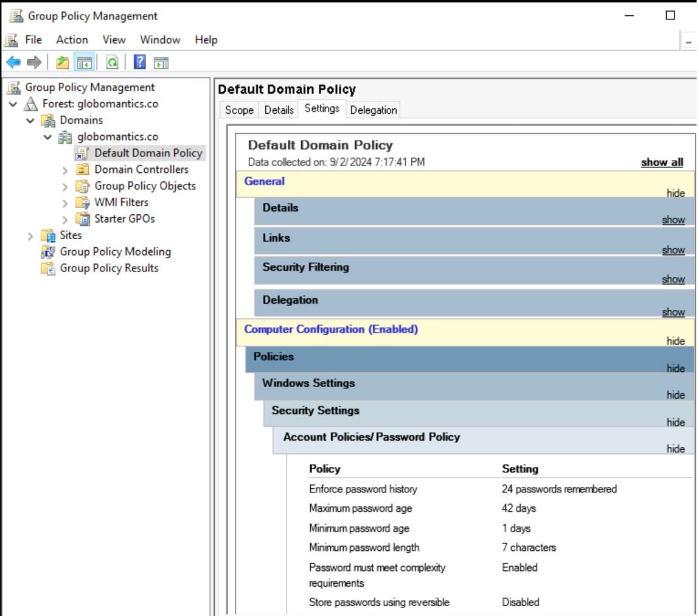Switch to the Scope tab

pyautogui.click(x=238, y=110)
